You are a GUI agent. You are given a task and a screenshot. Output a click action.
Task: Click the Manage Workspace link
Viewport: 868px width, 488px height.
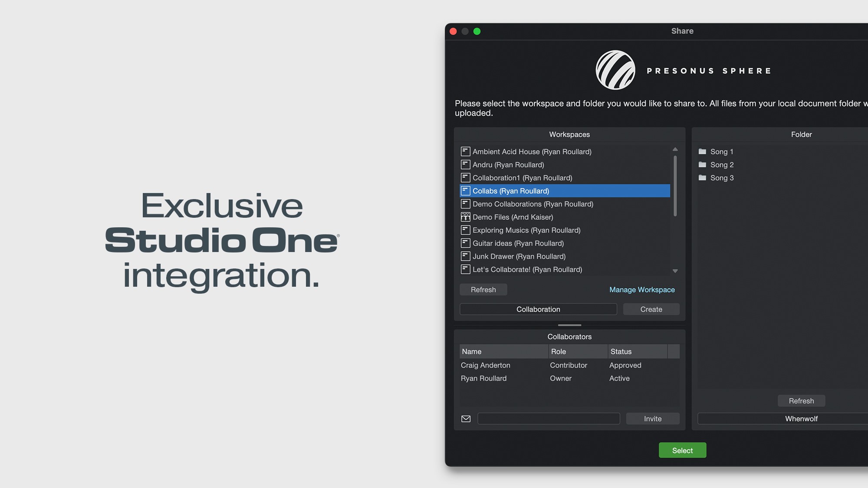point(642,290)
